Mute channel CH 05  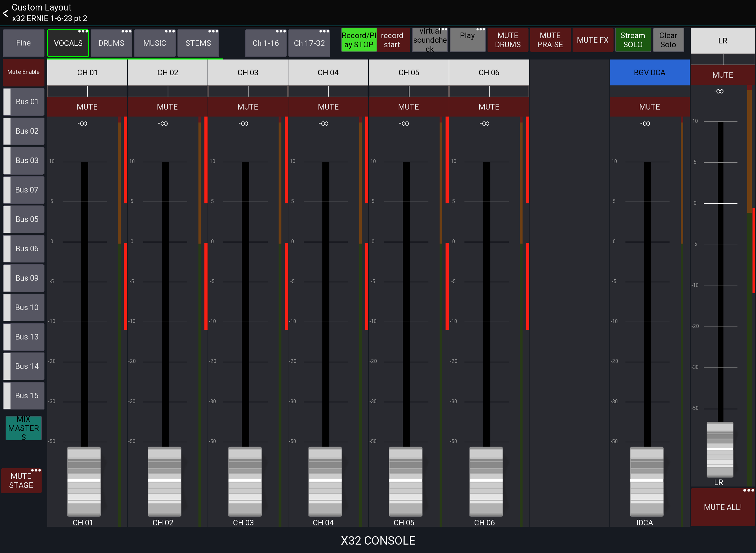(408, 107)
